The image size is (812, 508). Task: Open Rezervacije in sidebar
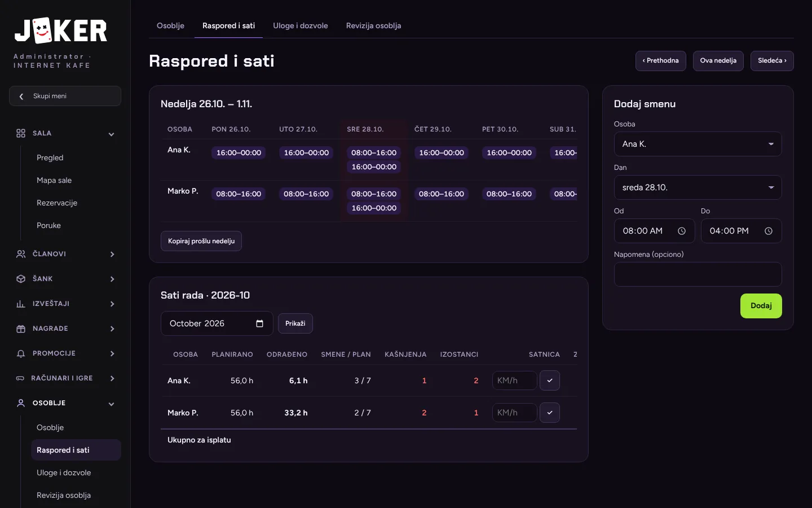click(57, 203)
